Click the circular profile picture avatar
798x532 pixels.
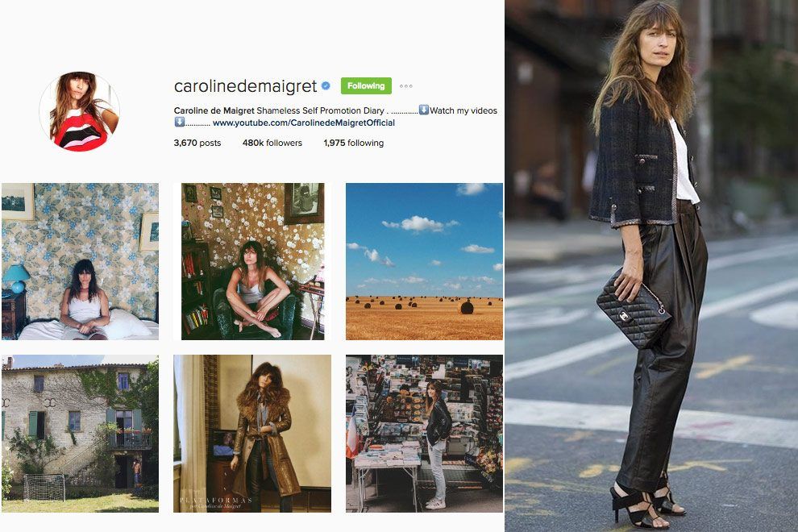[x=79, y=111]
